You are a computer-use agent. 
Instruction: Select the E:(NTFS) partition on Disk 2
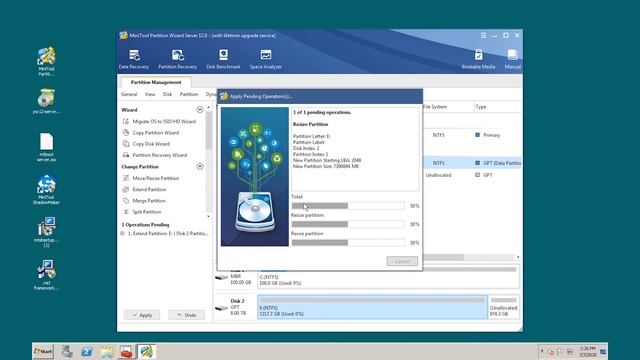(x=372, y=307)
